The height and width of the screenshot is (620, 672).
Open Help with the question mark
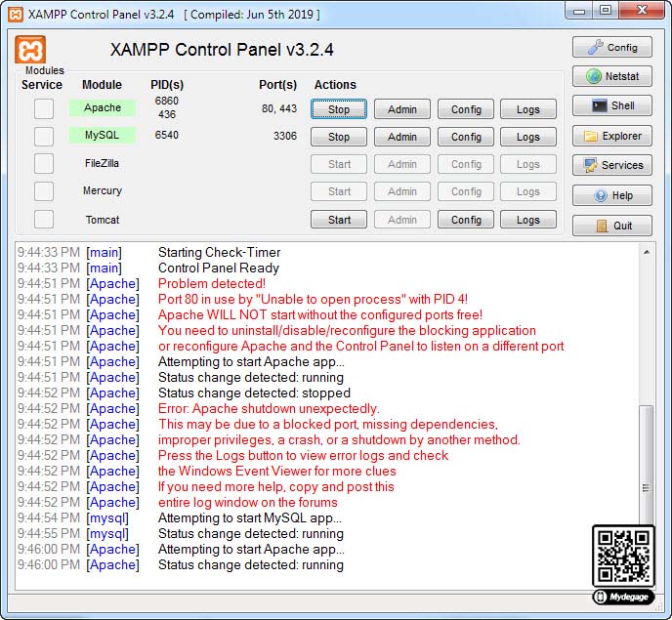(612, 195)
